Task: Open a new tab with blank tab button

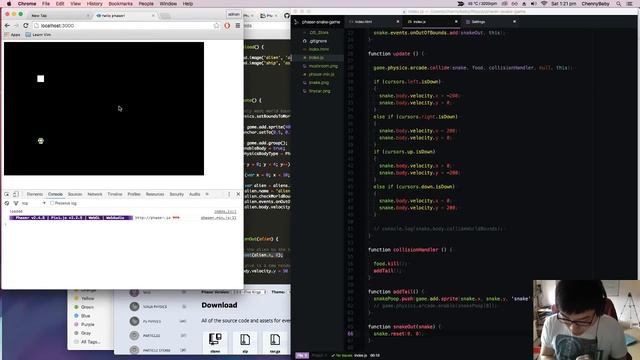Action: pyautogui.click(x=165, y=16)
